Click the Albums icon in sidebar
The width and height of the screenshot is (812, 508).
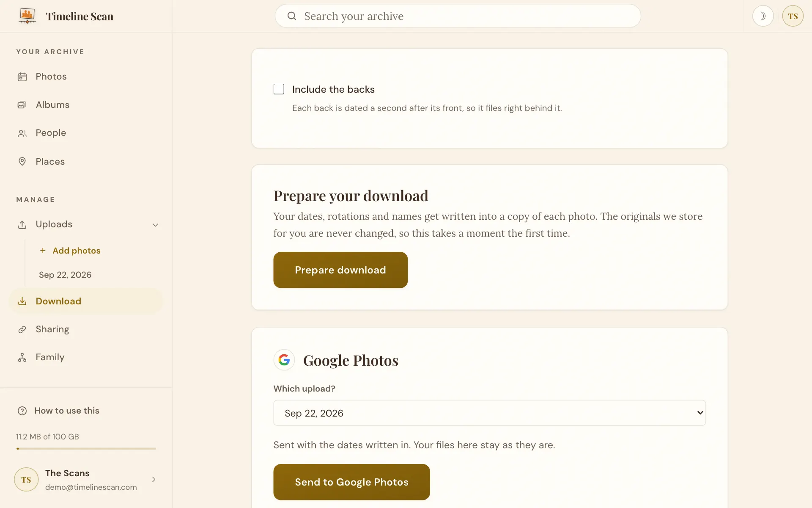coord(22,105)
